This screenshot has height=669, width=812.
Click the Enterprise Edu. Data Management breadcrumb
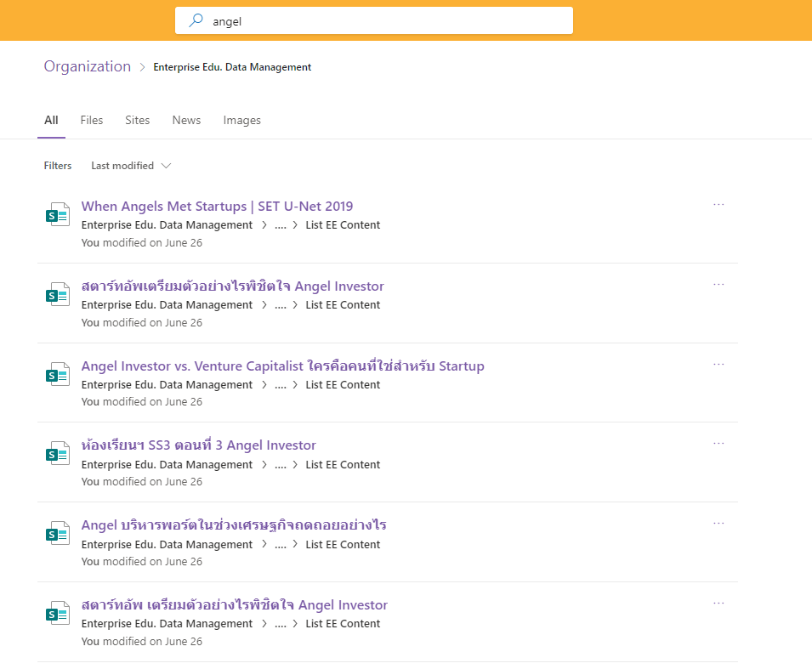[x=232, y=67]
